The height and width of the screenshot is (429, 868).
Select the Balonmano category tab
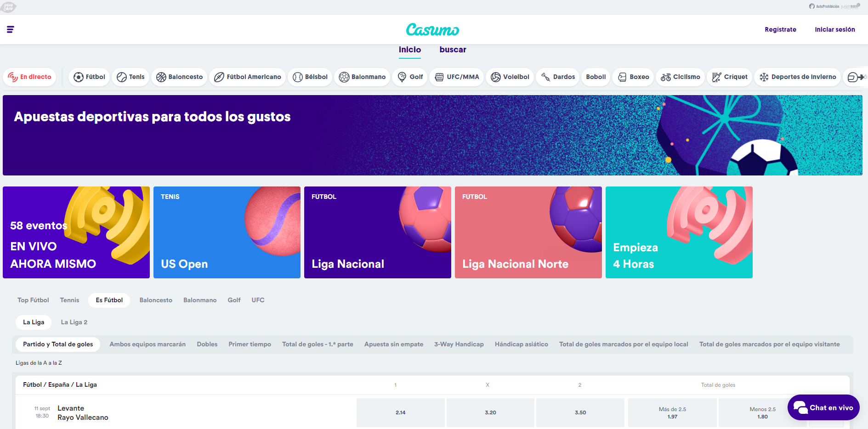200,300
